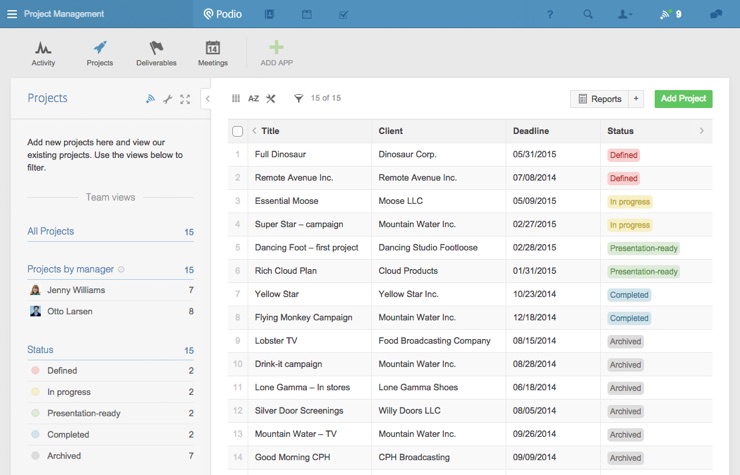Viewport: 740px width, 475px height.
Task: Expand Projects panel to fullscreen
Action: pos(186,99)
